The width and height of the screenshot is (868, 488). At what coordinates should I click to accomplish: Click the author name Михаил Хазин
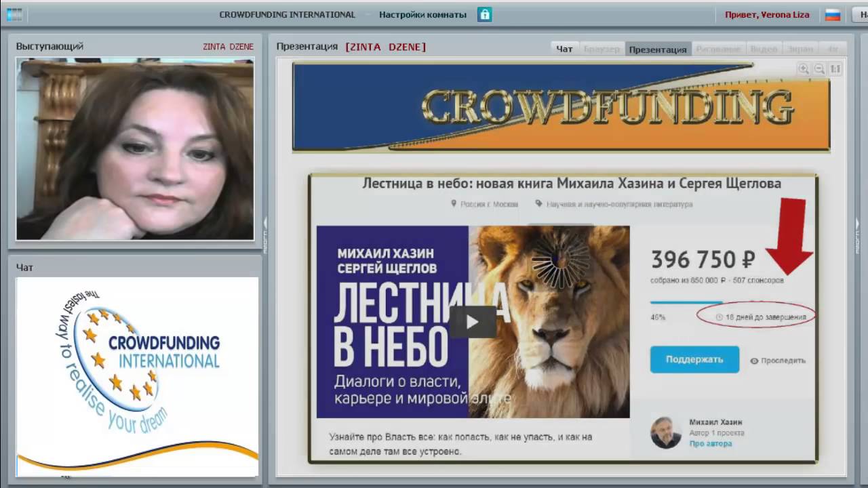pyautogui.click(x=715, y=422)
